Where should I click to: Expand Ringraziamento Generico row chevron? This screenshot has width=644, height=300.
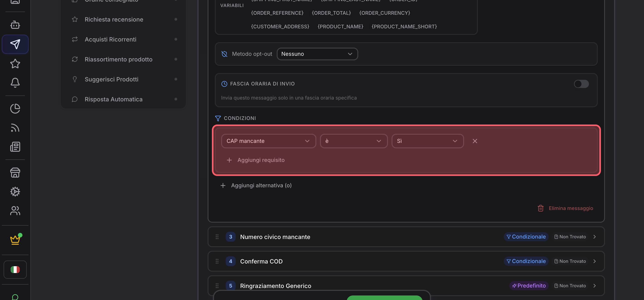coord(595,286)
